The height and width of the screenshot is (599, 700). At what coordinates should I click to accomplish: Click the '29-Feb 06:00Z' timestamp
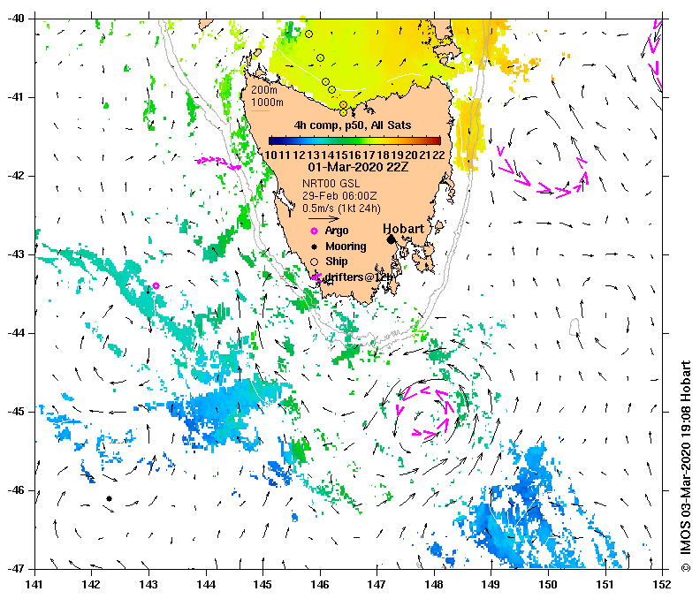pyautogui.click(x=339, y=196)
